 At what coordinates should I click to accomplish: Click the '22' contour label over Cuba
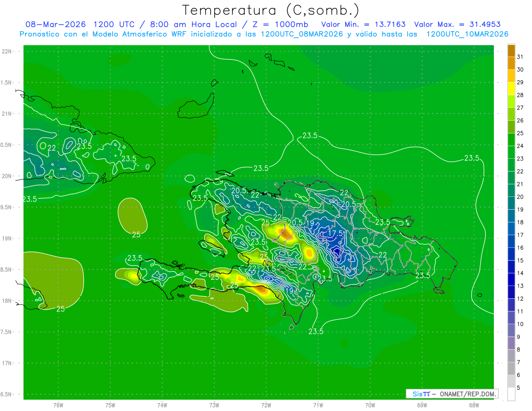(51, 148)
